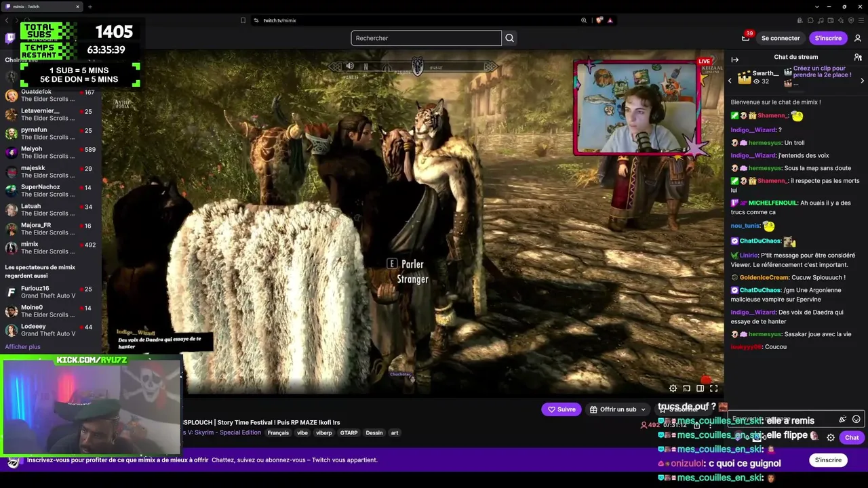868x488 pixels.
Task: Cast the stream to another device
Action: click(686, 388)
